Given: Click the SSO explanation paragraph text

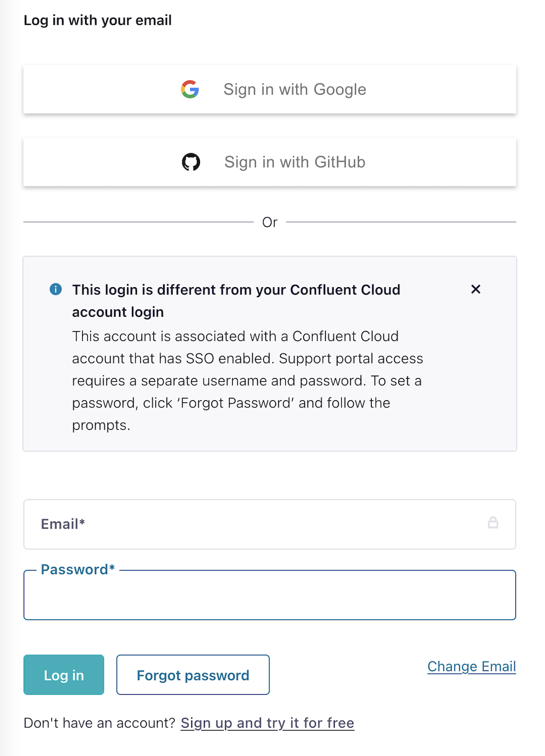Looking at the screenshot, I should point(248,381).
